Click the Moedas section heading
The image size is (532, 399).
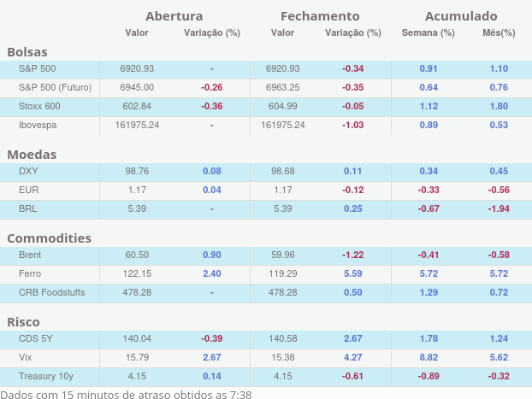tap(32, 155)
